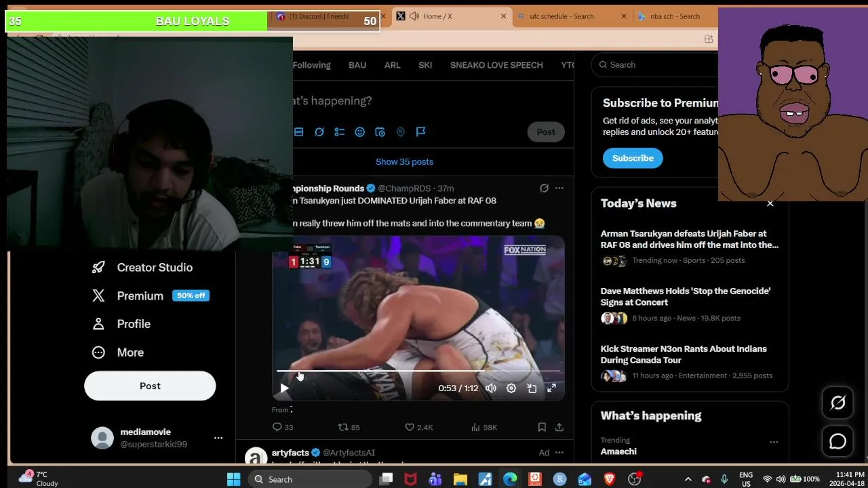Open video playback settings gear
Viewport: 868px width, 488px height.
coord(511,388)
